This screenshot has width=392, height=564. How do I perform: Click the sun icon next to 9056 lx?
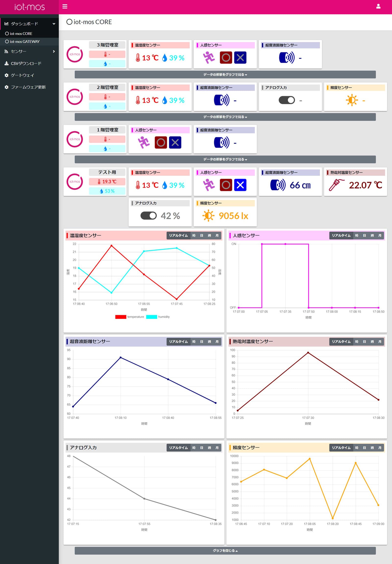coord(208,216)
